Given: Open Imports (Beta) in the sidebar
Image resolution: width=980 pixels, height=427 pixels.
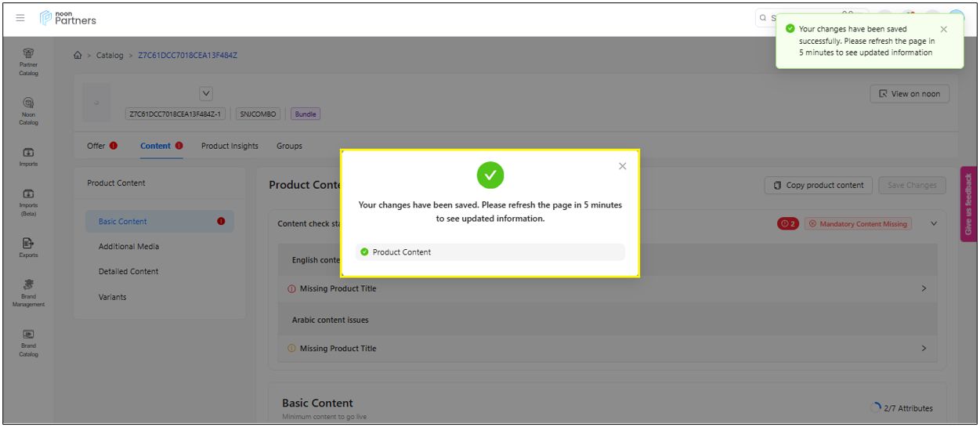Looking at the screenshot, I should (28, 201).
